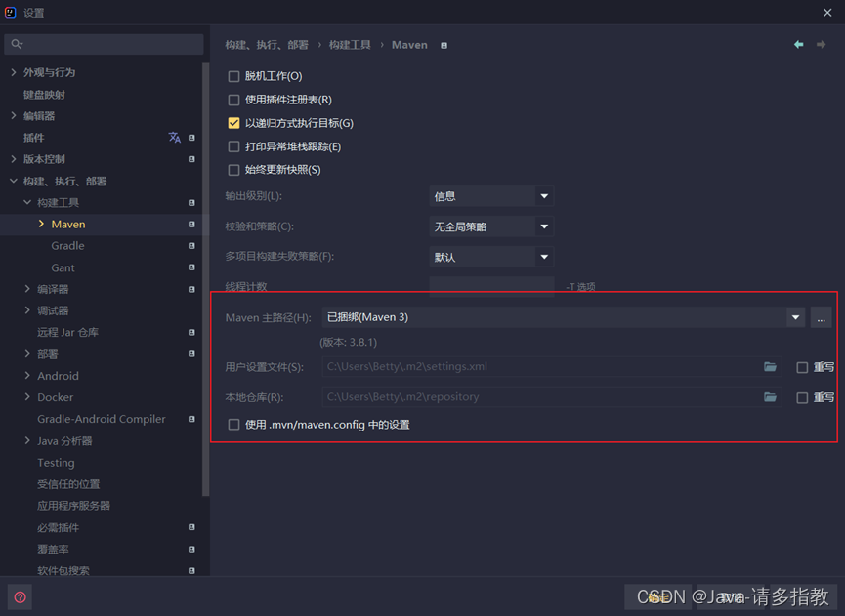Click the project-level marker icon beside 远程 Jar 仓库
This screenshot has height=616, width=845.
(191, 332)
